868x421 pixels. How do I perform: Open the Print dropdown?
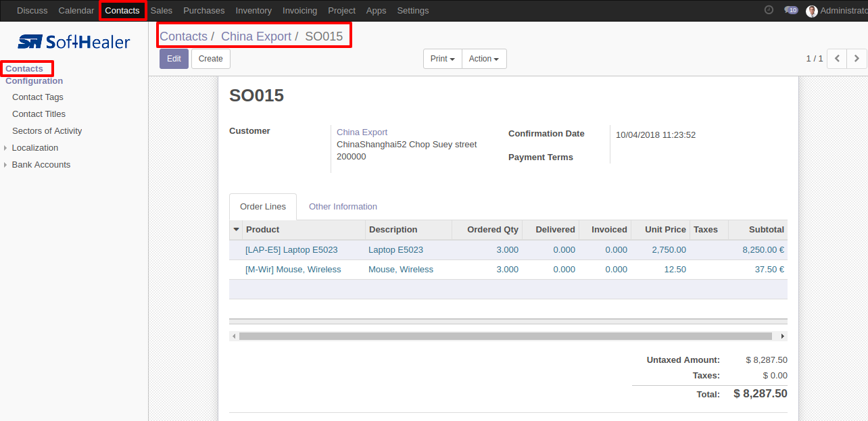(x=443, y=59)
